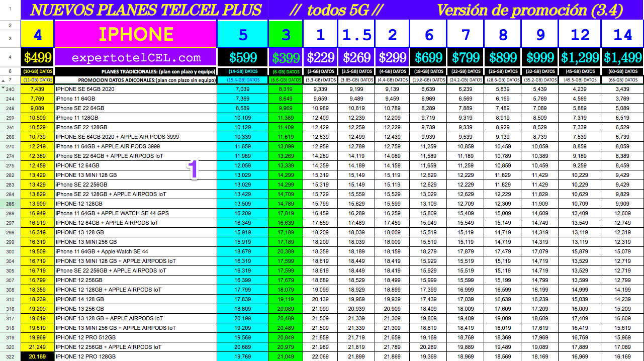Click the 5,089 cell in the iPhone SE 22 64GB row

click(x=623, y=108)
